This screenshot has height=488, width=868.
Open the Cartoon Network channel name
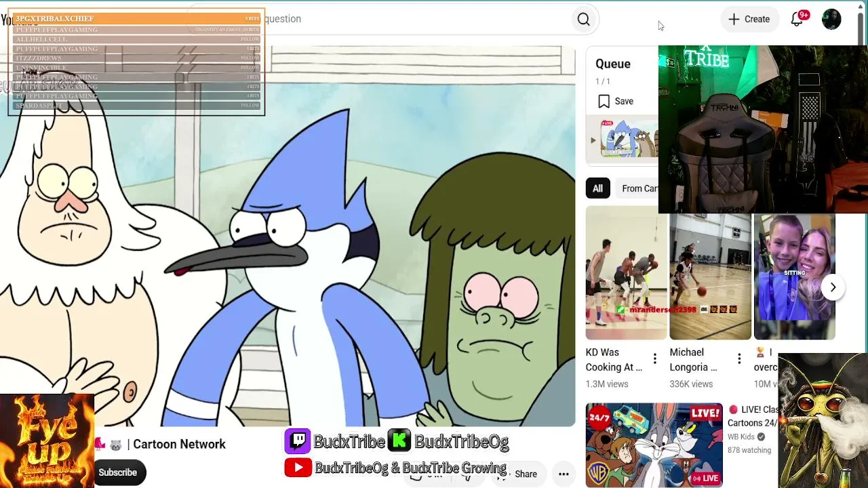[x=179, y=444]
